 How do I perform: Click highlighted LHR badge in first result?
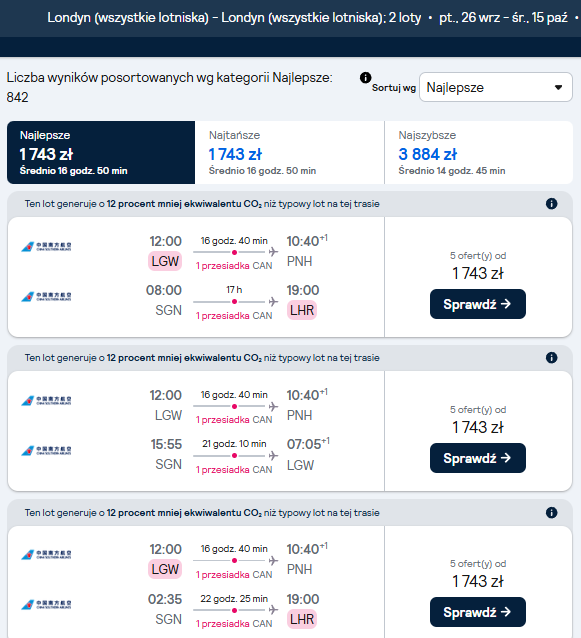(x=302, y=310)
